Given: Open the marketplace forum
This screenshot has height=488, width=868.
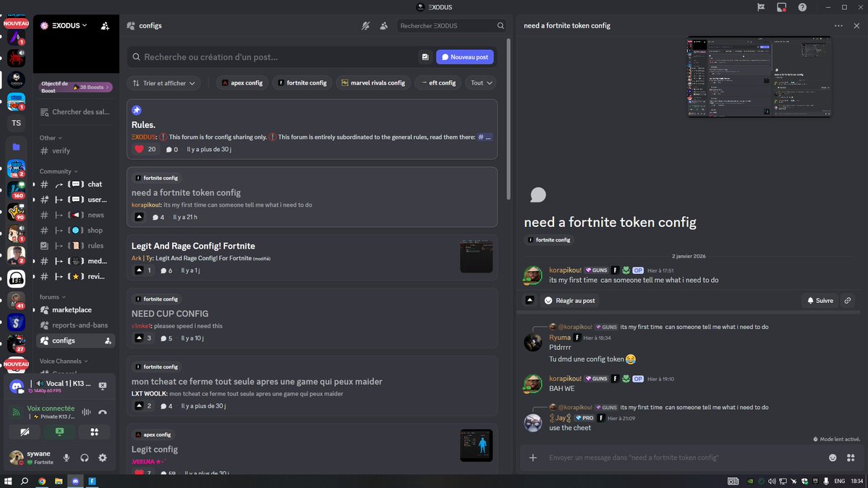Looking at the screenshot, I should 76,310.
